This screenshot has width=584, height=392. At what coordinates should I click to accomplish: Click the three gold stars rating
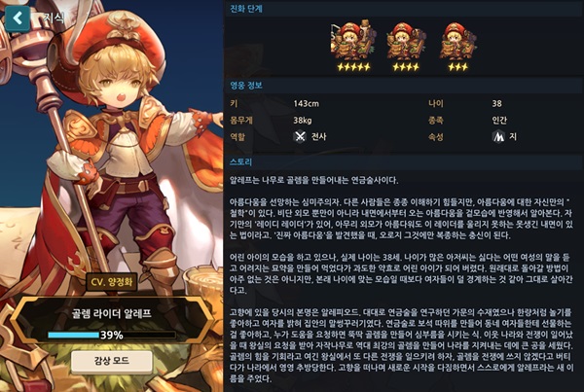pyautogui.click(x=457, y=67)
